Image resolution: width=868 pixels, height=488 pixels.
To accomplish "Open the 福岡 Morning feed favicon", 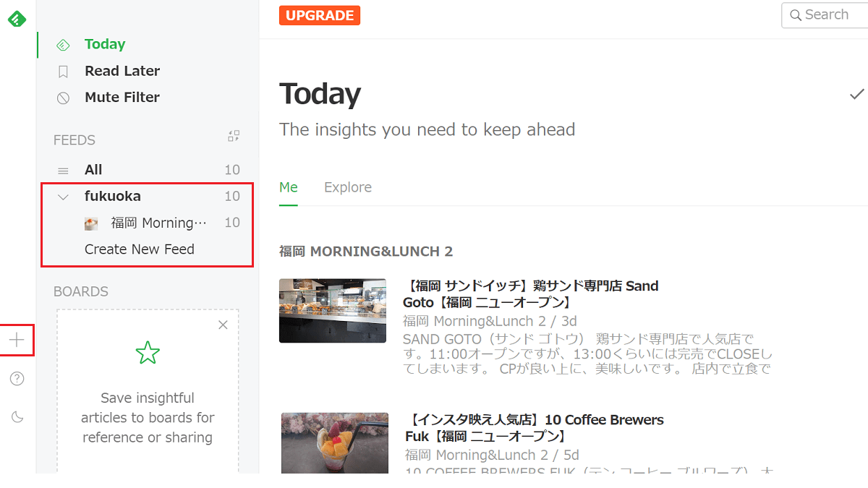I will click(90, 223).
